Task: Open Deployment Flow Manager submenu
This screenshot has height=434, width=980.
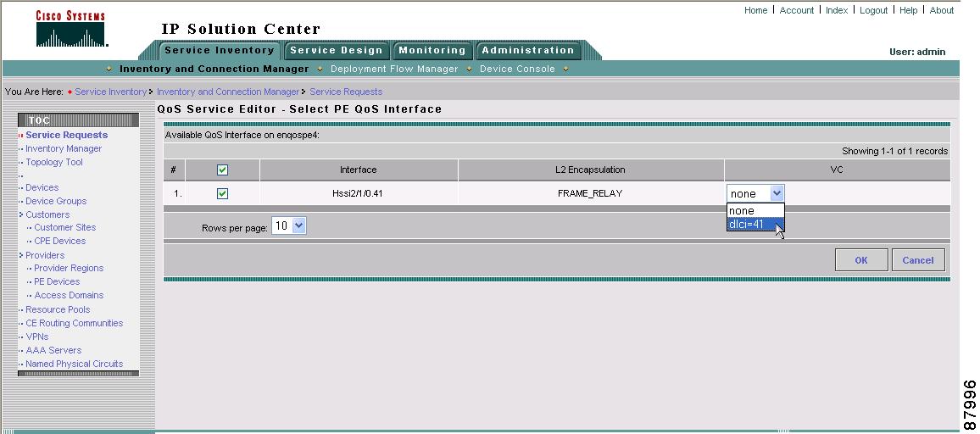Action: [x=394, y=69]
